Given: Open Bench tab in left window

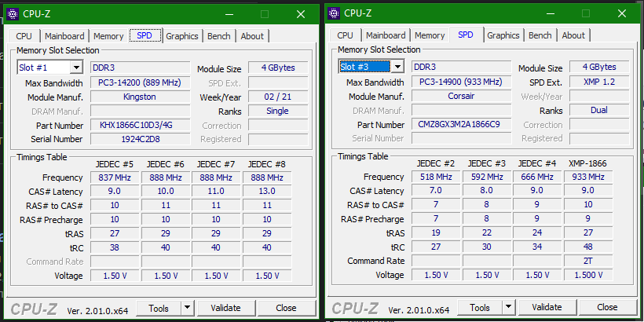Looking at the screenshot, I should point(219,36).
